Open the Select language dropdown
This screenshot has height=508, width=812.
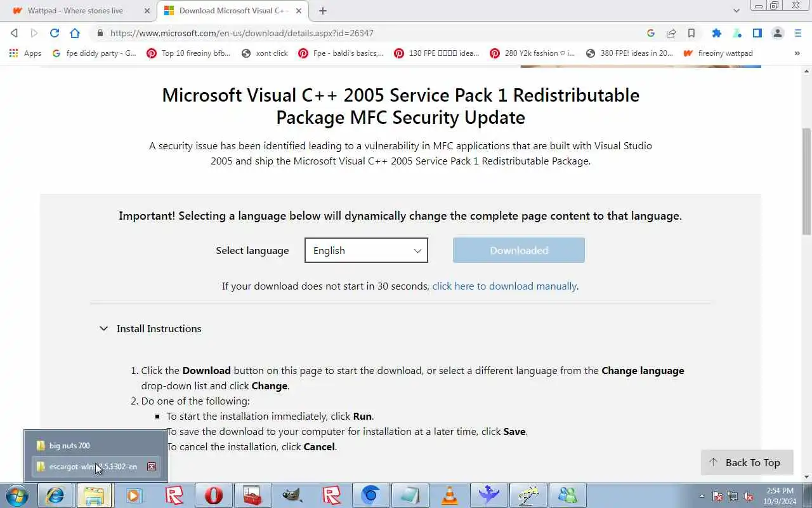366,250
